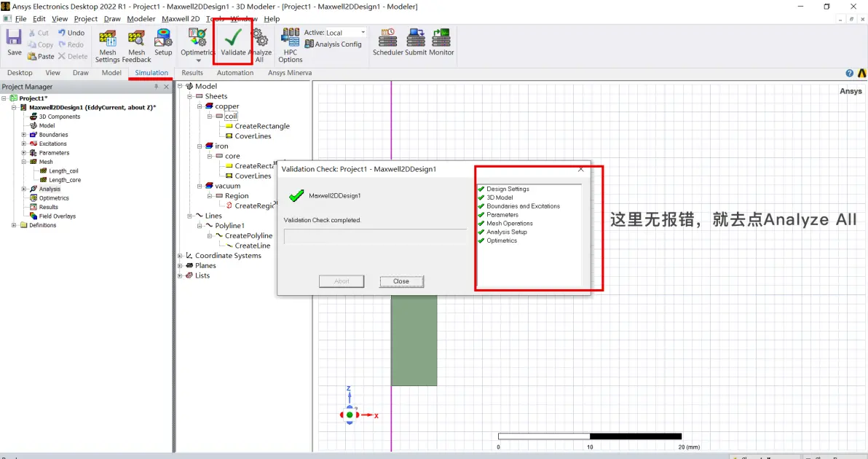Screen dimensions: 868x459
Task: Click the Save icon in the ribbon
Action: 14,42
